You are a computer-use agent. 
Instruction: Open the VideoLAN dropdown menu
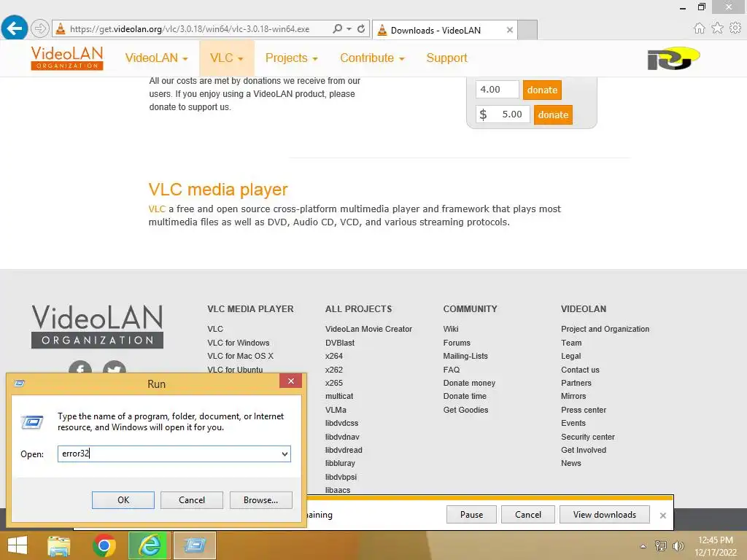coord(156,58)
